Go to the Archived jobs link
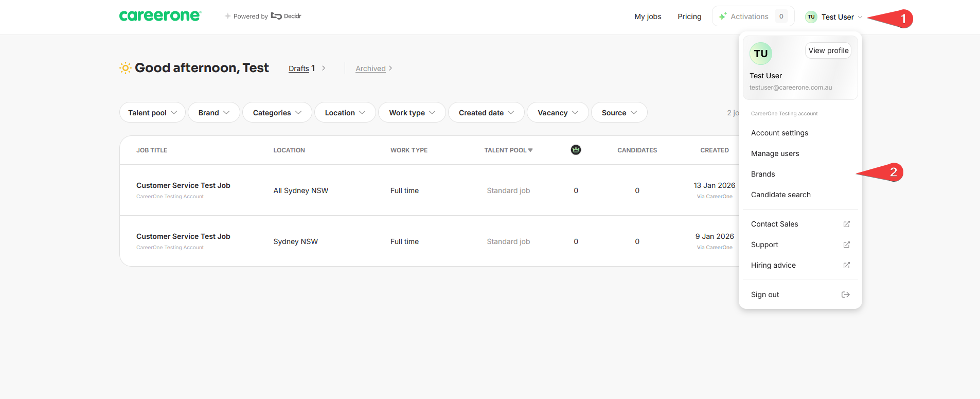 (370, 68)
